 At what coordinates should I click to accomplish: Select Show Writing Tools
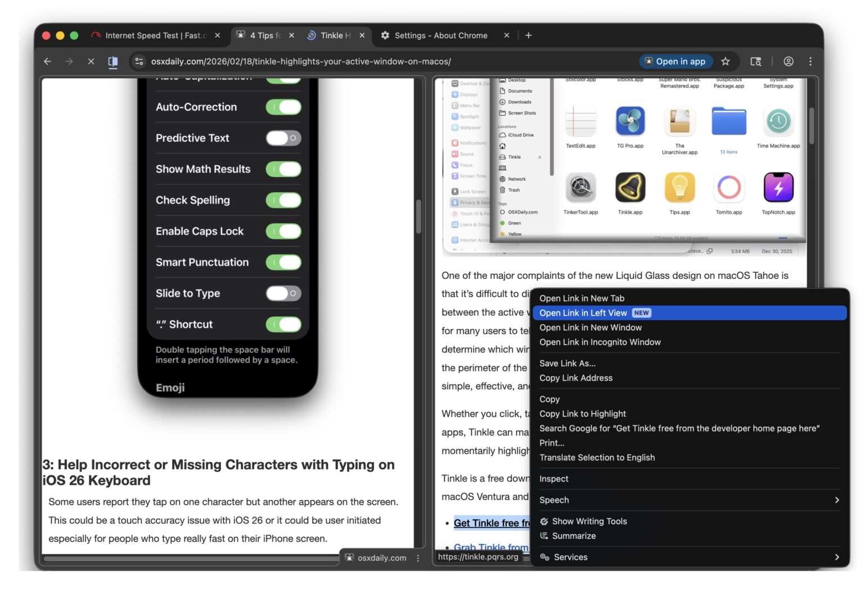click(x=690, y=521)
